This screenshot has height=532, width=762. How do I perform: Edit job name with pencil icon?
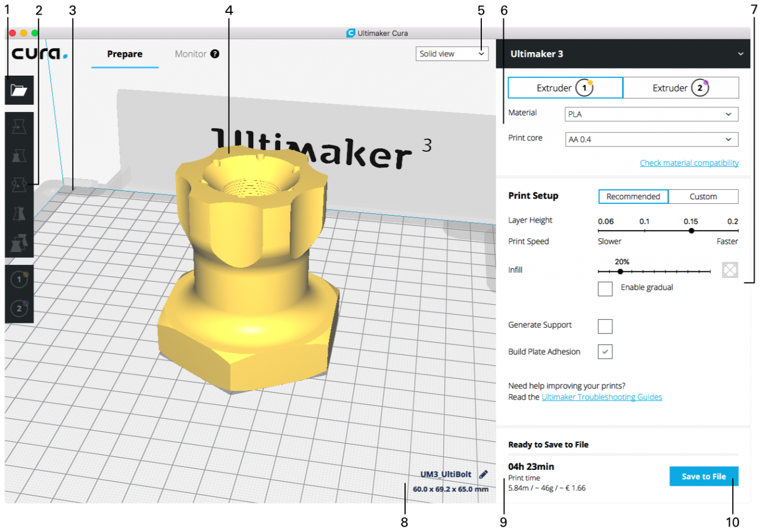coord(484,474)
